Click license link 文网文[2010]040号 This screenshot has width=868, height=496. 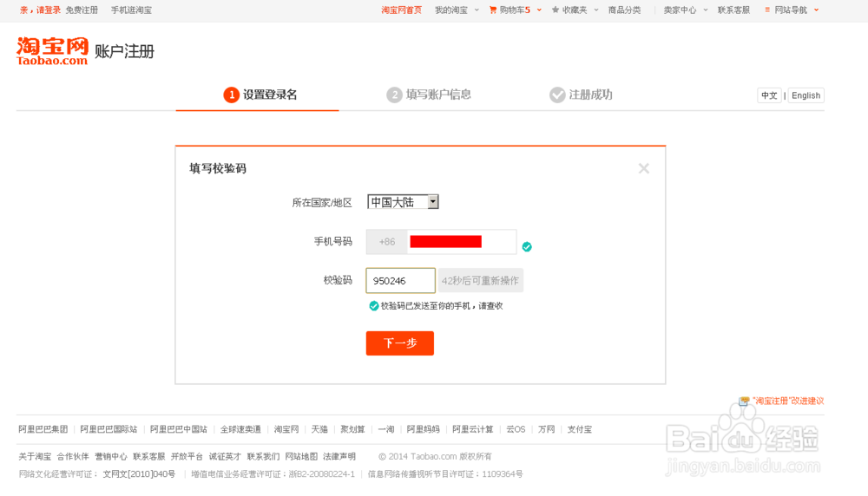coord(139,473)
